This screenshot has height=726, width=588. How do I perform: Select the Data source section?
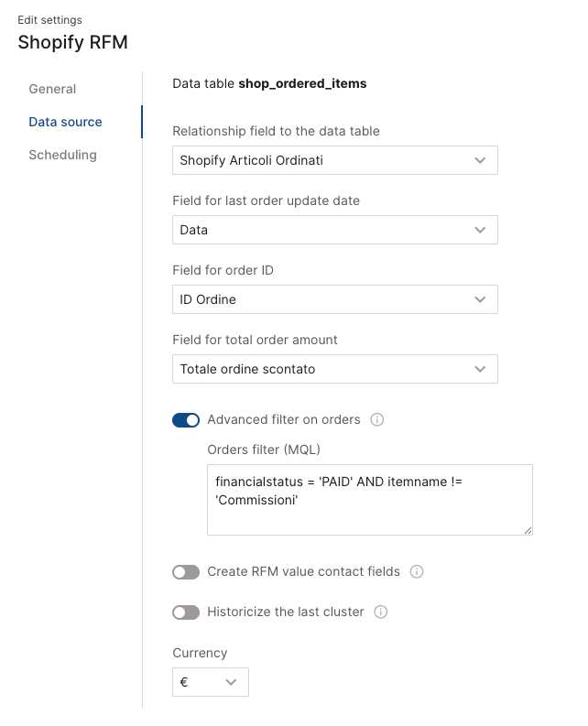tap(65, 122)
